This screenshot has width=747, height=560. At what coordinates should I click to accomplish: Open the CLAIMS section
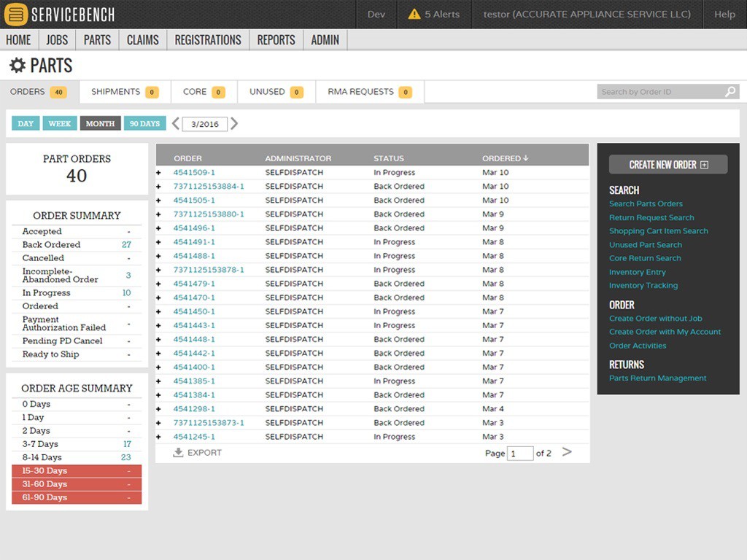(x=142, y=40)
